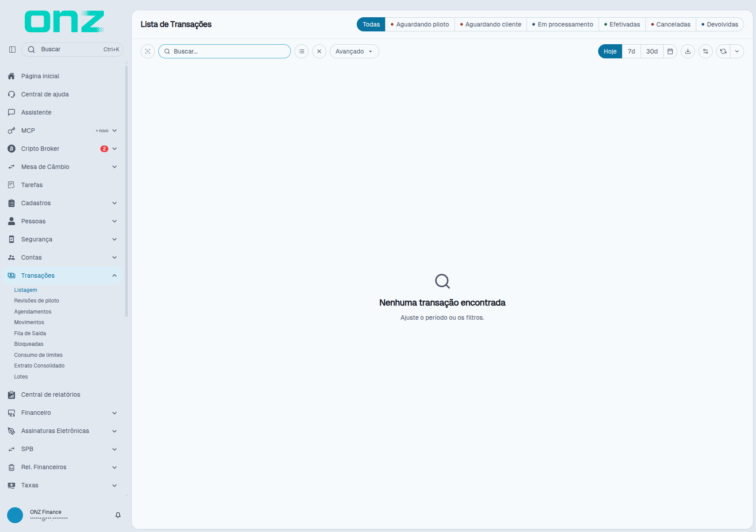Viewport: 756px width, 532px height.
Task: Open notifications bell icon
Action: (x=118, y=515)
